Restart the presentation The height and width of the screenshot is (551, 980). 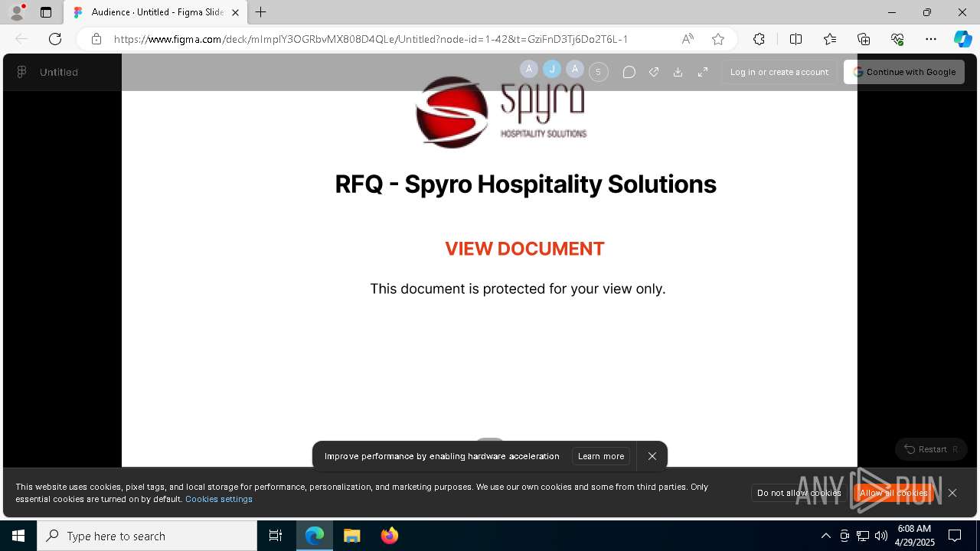pos(931,449)
